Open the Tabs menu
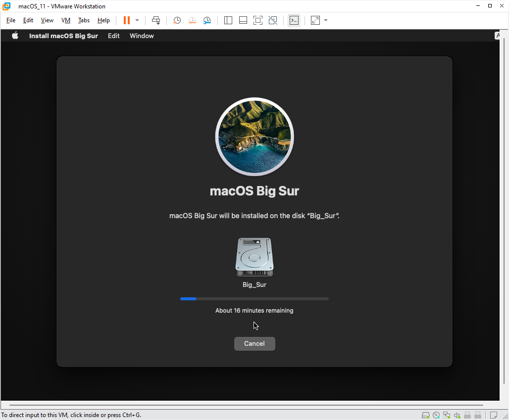509x420 pixels. tap(84, 20)
